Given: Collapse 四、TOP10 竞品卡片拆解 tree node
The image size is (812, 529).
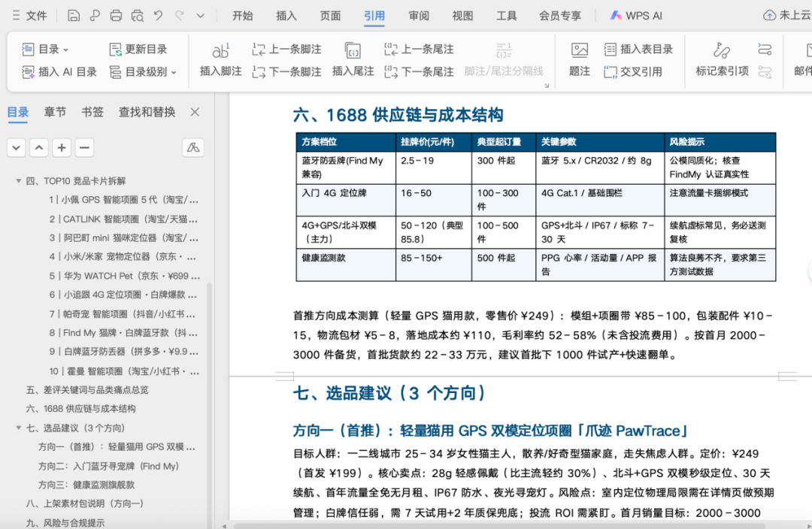Looking at the screenshot, I should pyautogui.click(x=19, y=181).
